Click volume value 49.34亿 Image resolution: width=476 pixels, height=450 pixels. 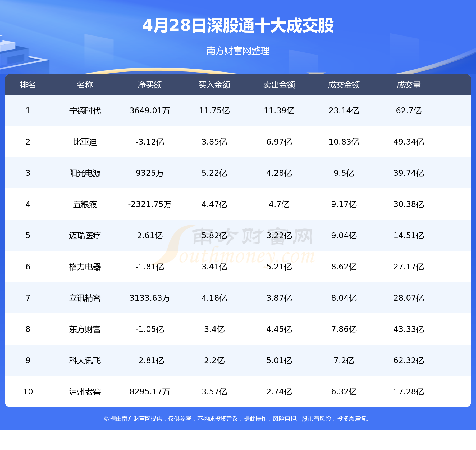coord(409,142)
